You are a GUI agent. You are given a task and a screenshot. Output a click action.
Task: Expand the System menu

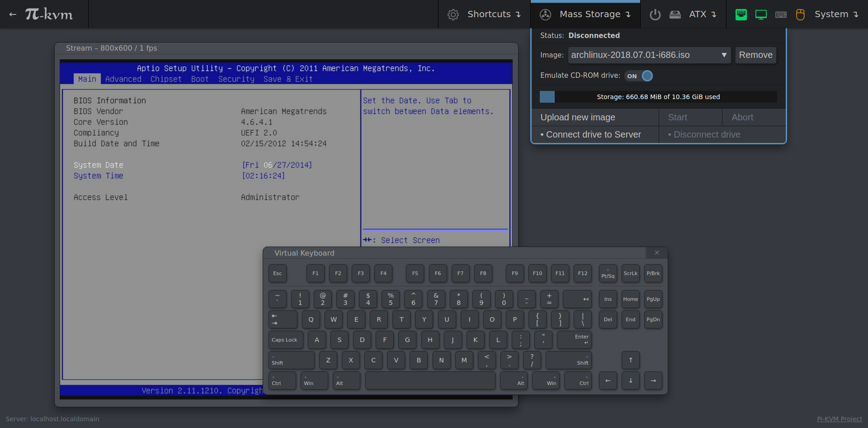click(836, 14)
